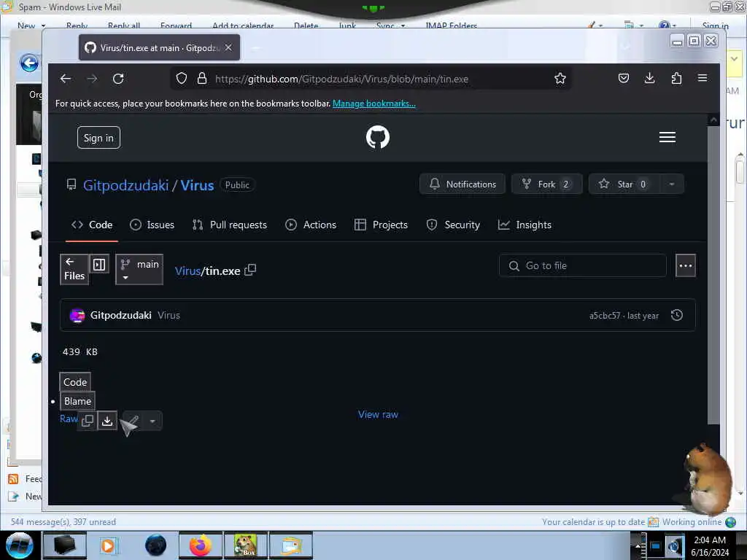Open the Actions tab
Viewport: 747px width, 560px height.
[311, 225]
